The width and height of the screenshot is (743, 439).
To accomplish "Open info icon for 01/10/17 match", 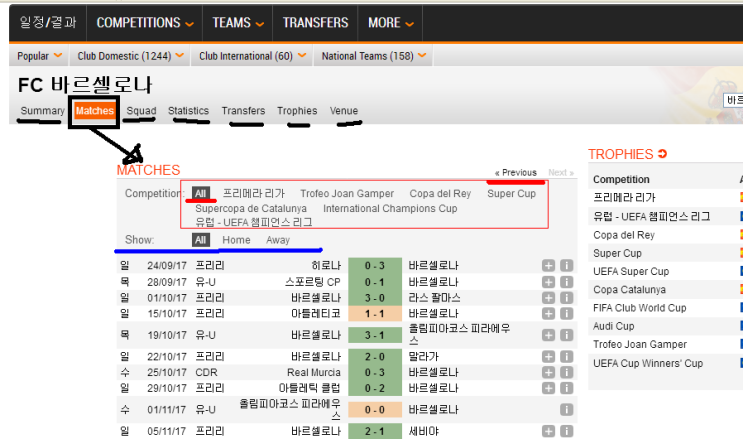I will pyautogui.click(x=566, y=298).
